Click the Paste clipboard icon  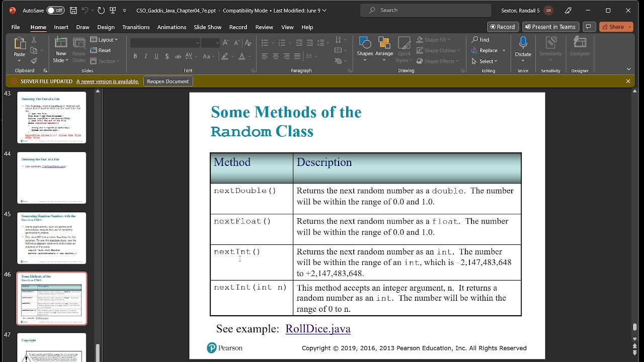tap(19, 44)
